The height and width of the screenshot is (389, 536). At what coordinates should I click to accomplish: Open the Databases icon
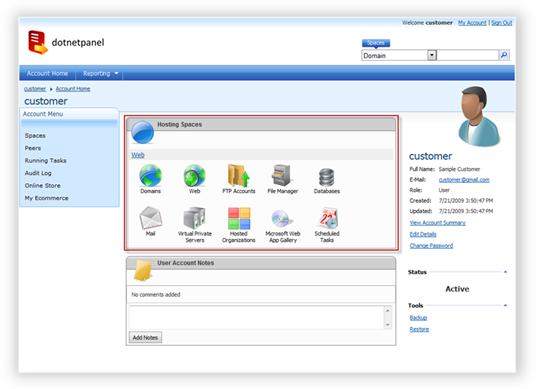(326, 177)
